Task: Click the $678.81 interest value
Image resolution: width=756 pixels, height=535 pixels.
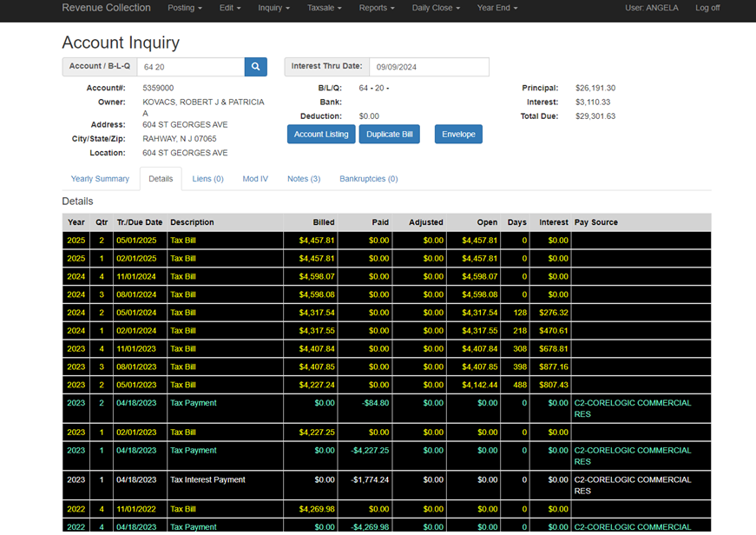Action: click(x=554, y=349)
